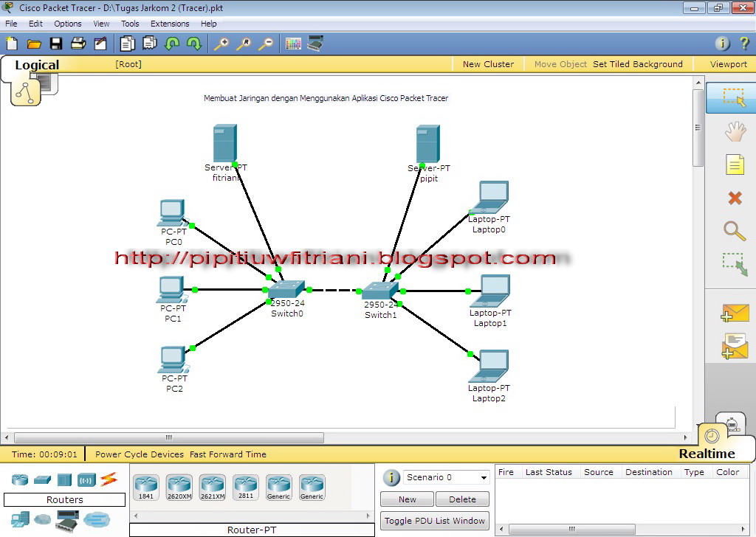Switch to the Realtime mode tab
The height and width of the screenshot is (537, 756).
(707, 453)
